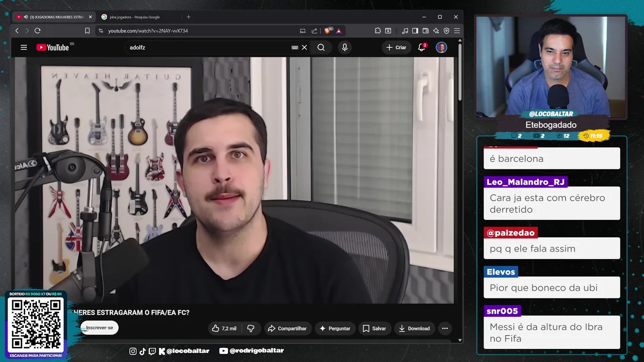Open the Leo AI sparkle icon

[x=436, y=31]
